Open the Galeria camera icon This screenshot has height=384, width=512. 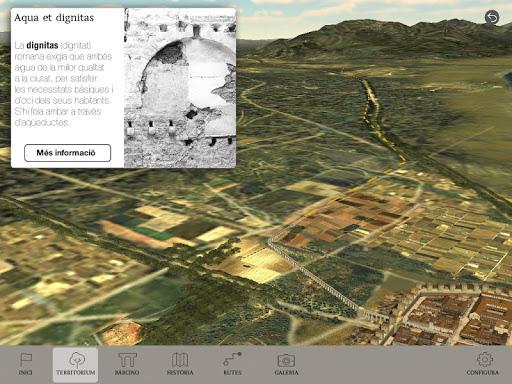tap(286, 360)
